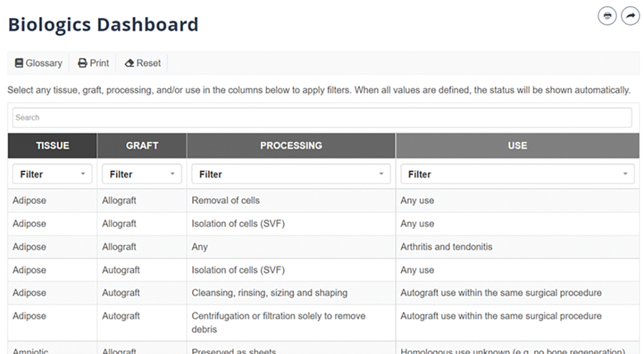Image resolution: width=644 pixels, height=354 pixels.
Task: Open the Graft Filter dropdown
Action: tap(141, 174)
